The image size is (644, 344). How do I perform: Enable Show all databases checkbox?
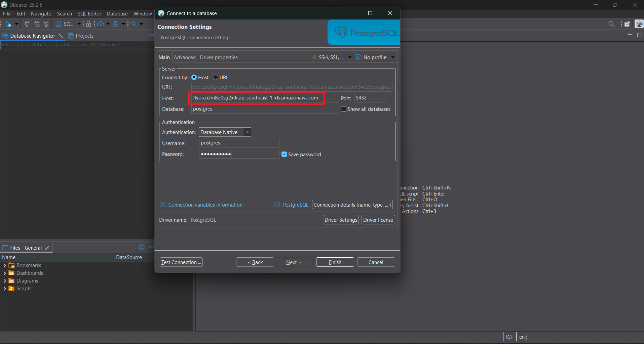coord(344,109)
